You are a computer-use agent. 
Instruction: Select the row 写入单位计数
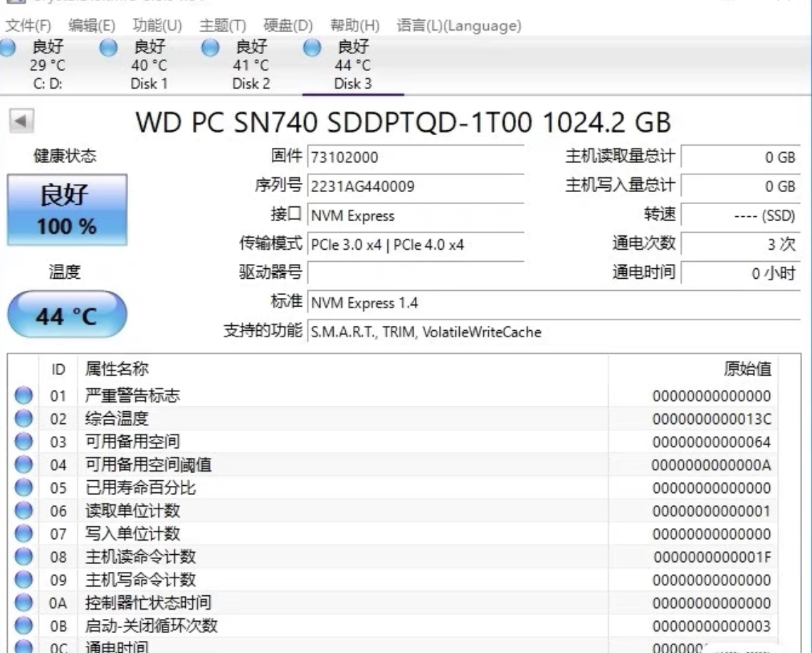click(394, 533)
